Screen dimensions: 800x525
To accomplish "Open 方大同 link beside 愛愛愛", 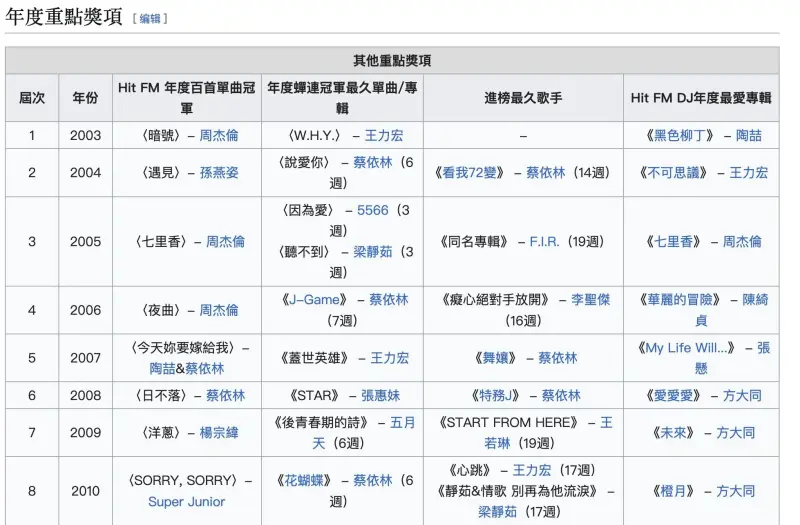I will tap(742, 395).
